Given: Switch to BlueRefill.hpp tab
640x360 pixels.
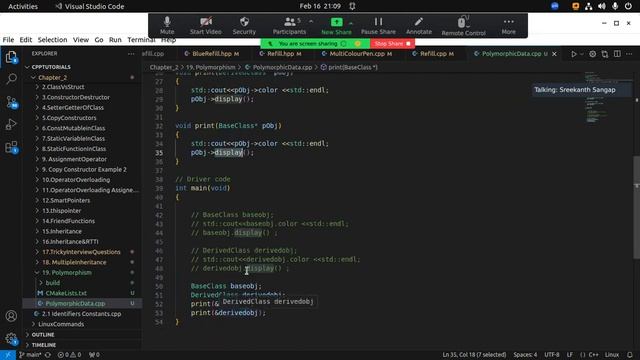Looking at the screenshot, I should 212,54.
